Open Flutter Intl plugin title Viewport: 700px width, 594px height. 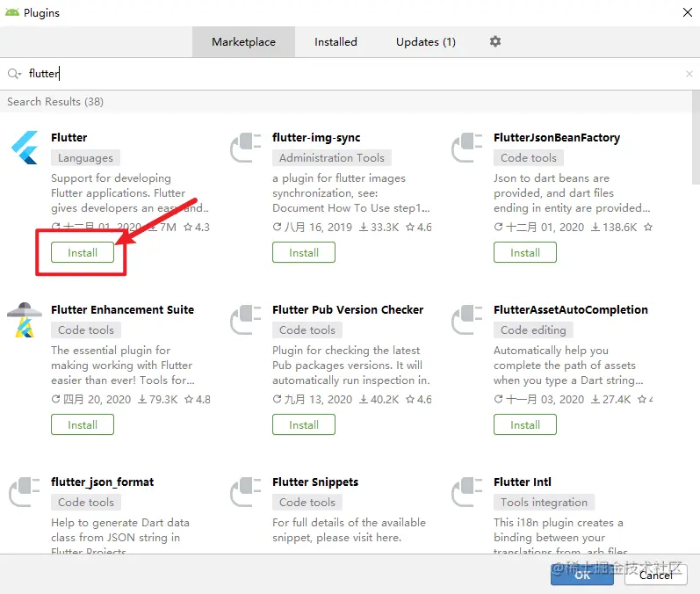pos(523,482)
